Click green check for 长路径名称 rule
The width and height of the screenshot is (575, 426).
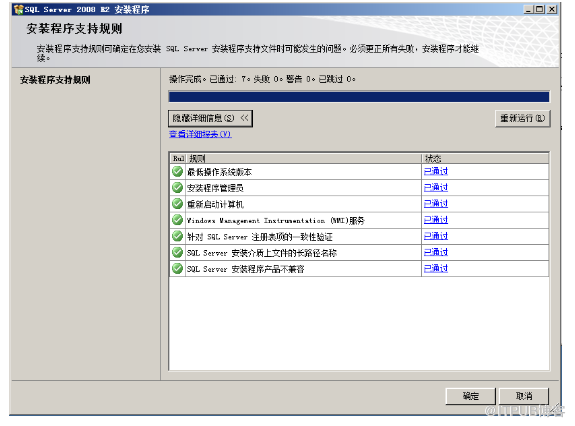coord(177,252)
